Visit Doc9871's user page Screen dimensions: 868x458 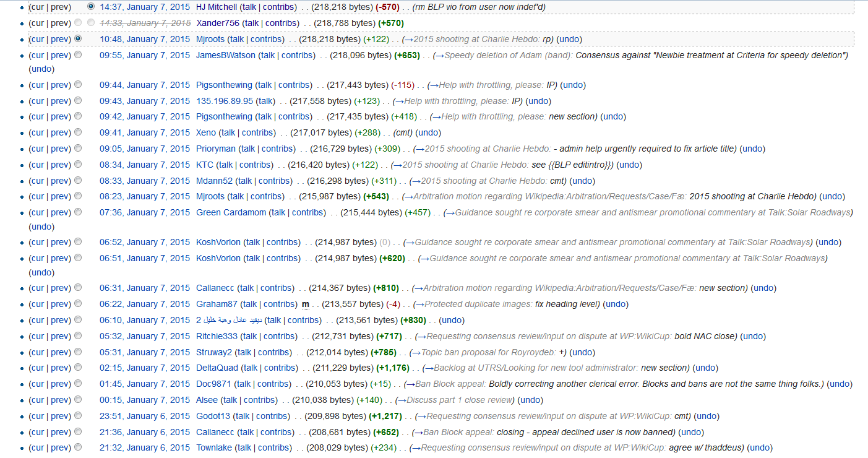pos(213,384)
